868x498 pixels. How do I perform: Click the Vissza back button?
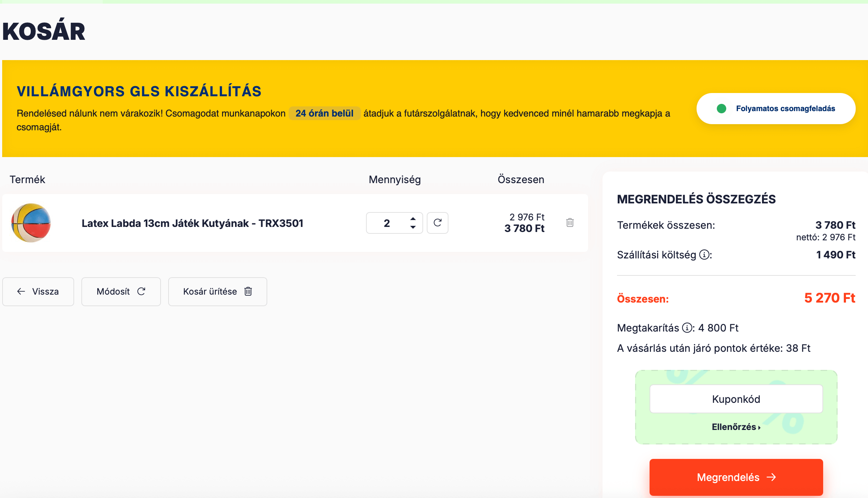click(38, 291)
